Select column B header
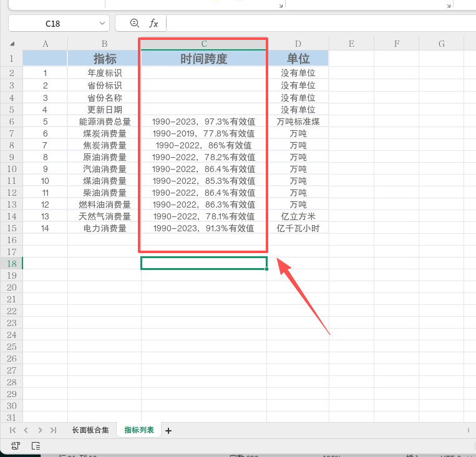 pos(104,44)
